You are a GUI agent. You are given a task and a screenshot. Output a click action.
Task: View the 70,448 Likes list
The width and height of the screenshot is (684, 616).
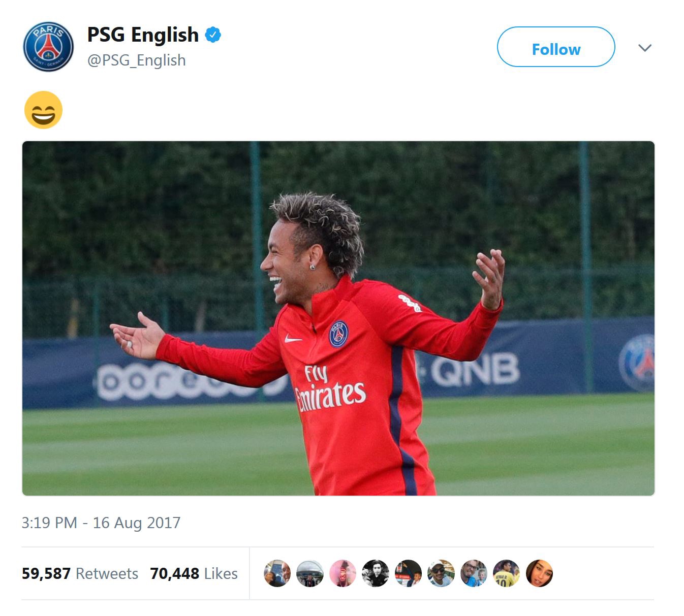pos(194,573)
